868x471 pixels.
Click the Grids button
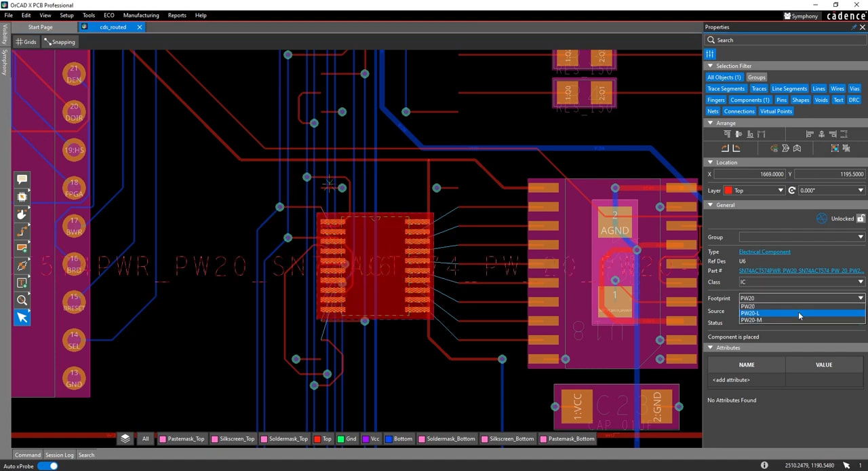(26, 42)
